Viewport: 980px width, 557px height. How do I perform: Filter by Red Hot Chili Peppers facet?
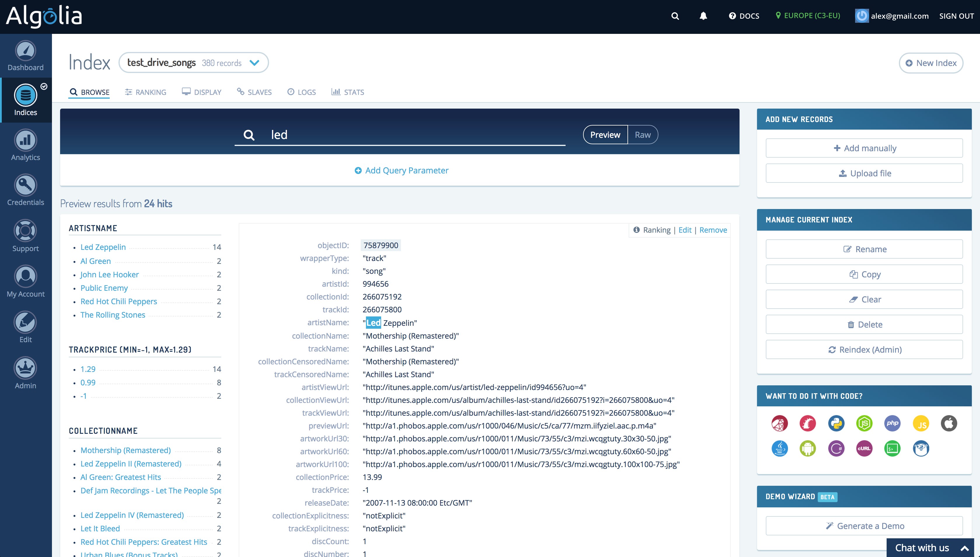[118, 302]
